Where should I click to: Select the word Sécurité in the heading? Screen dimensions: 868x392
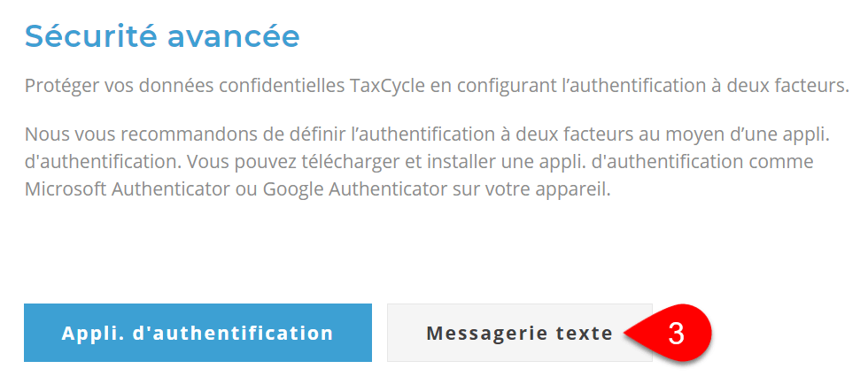(x=90, y=36)
